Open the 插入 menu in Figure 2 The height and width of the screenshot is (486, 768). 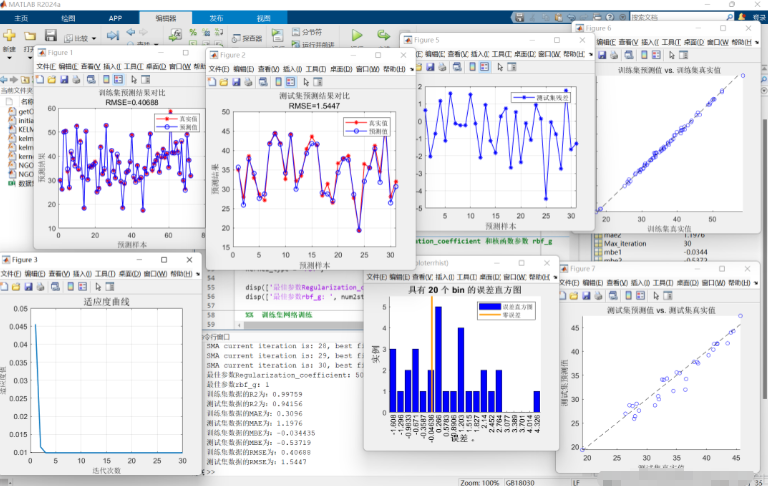click(291, 69)
